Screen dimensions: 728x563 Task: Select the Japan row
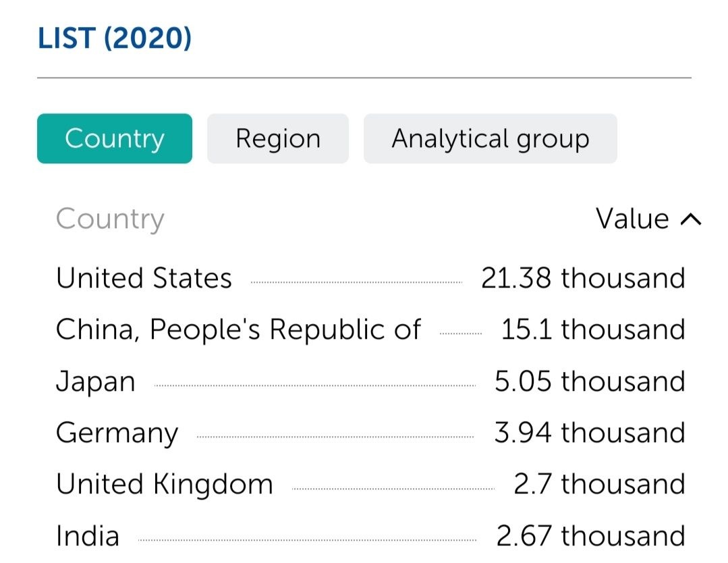coord(96,381)
